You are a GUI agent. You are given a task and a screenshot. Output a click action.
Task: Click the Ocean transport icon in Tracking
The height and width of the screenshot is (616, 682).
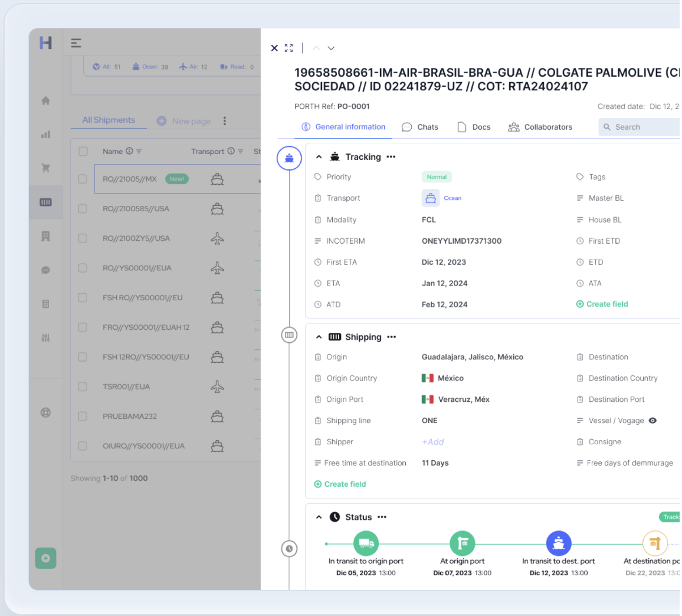pyautogui.click(x=431, y=198)
